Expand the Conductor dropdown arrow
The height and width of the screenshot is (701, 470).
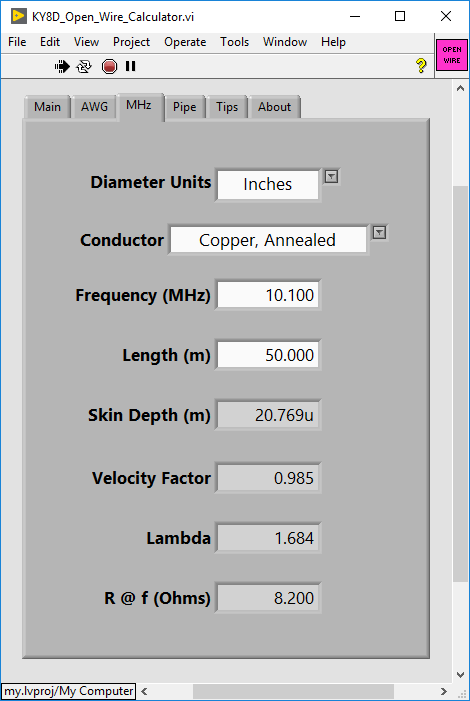click(379, 232)
